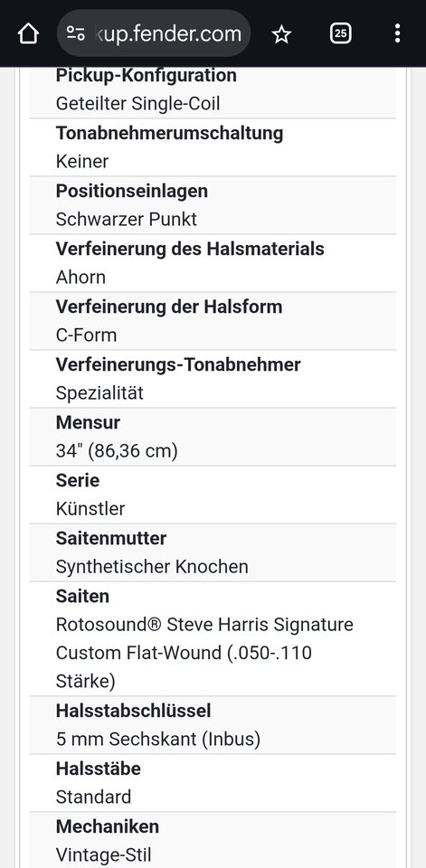Select the 5 mm Sechskant (Inbus) value
Image resolution: width=426 pixels, height=868 pixels.
pos(158,739)
